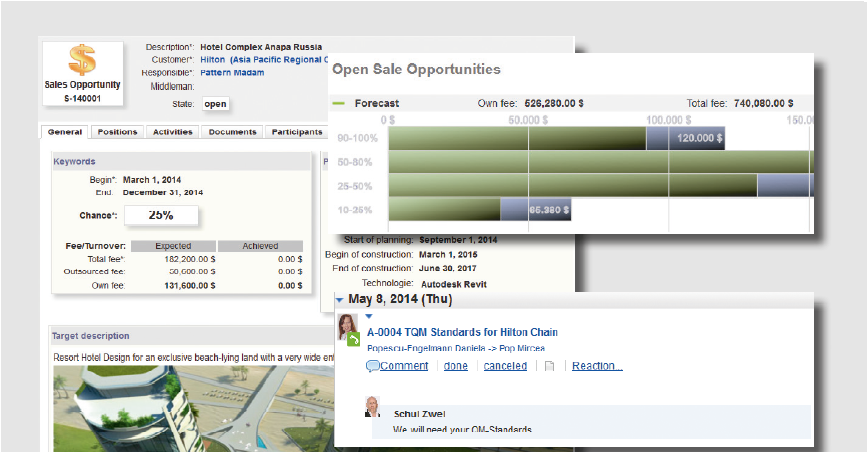Click the dollar sign Sales Opportunity icon

(x=82, y=59)
